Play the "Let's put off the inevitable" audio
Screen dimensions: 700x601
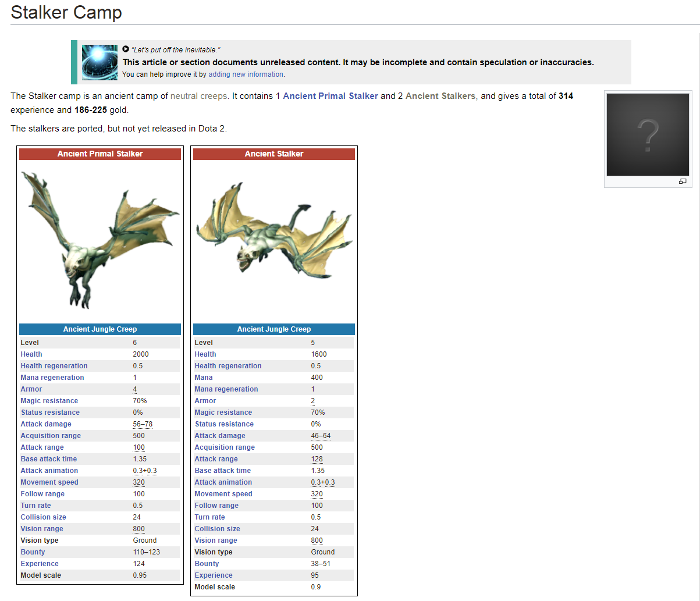point(126,49)
